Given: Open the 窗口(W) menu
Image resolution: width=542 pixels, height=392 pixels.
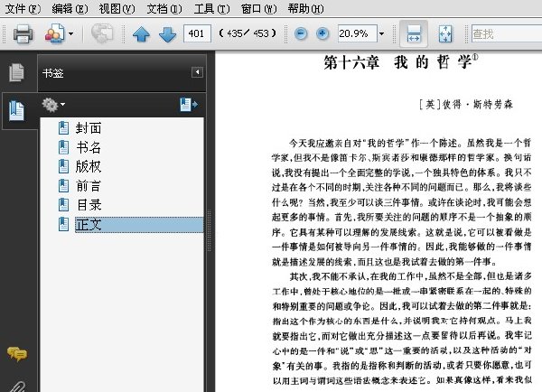Looking at the screenshot, I should (x=259, y=8).
